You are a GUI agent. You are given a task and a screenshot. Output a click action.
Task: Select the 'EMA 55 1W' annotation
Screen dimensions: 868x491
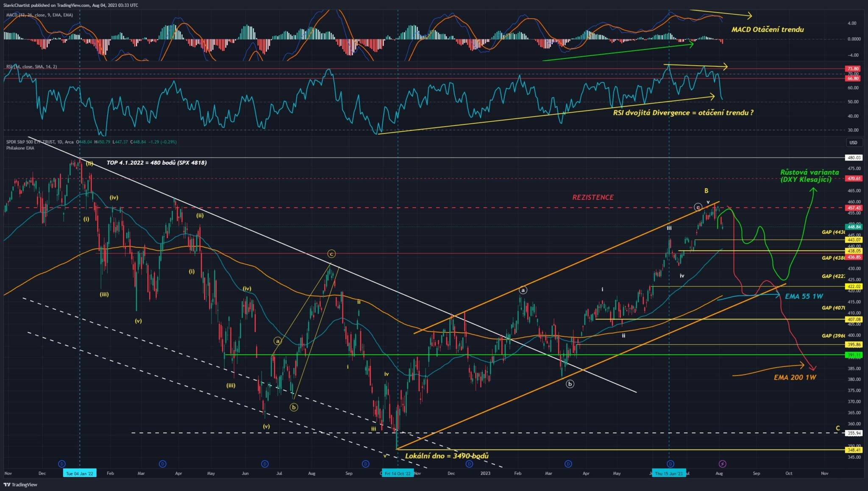pos(804,297)
